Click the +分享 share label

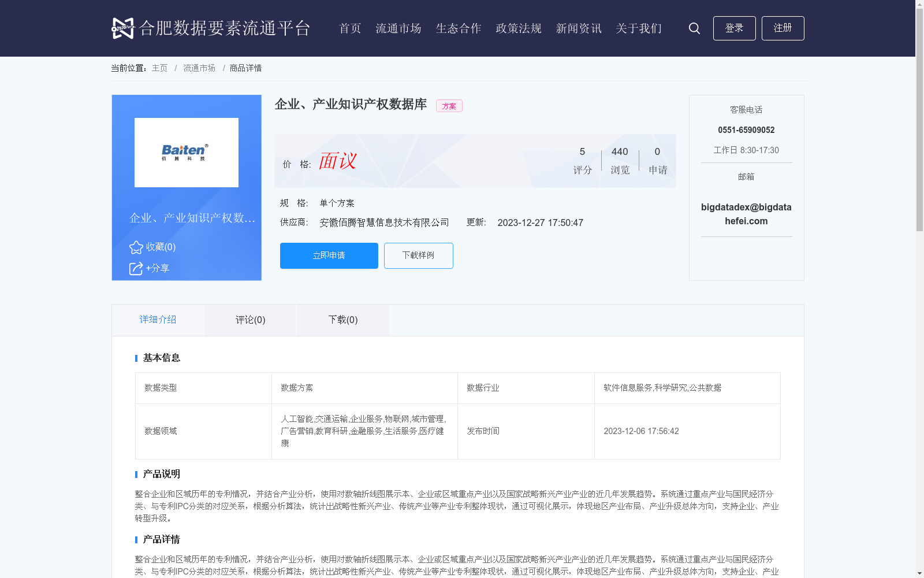pos(157,268)
